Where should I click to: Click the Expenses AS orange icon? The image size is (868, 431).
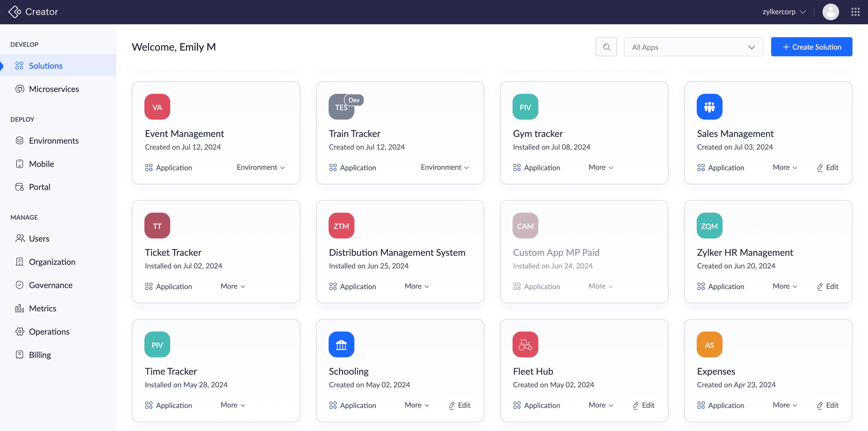[x=709, y=344]
